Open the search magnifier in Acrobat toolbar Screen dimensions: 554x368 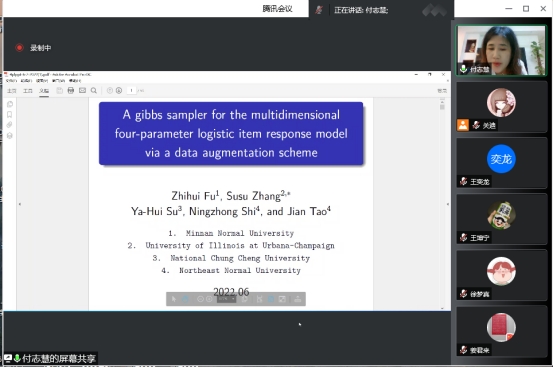(94, 90)
